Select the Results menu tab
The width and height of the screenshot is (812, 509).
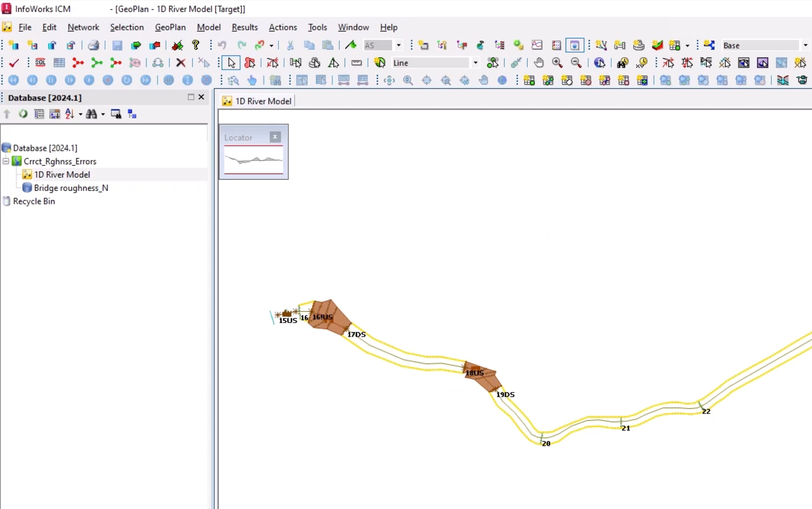244,27
